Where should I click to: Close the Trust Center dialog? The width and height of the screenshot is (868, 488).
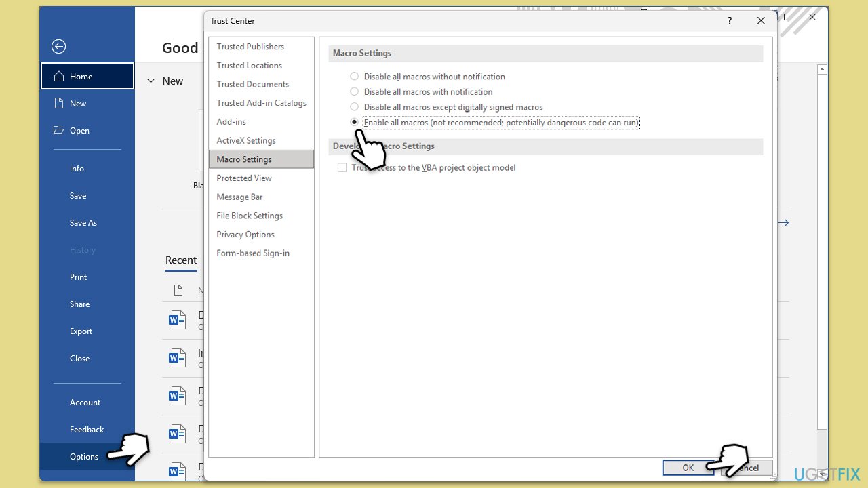click(x=761, y=21)
